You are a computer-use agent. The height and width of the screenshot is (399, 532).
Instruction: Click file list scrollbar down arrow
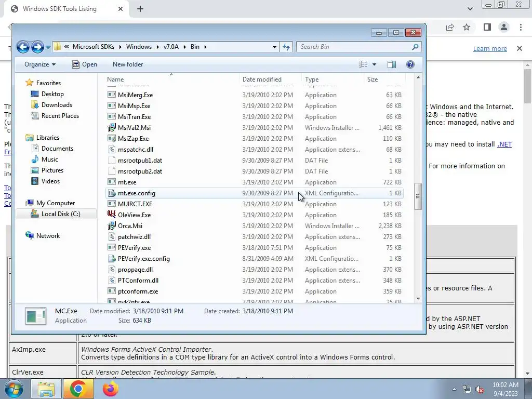418,299
